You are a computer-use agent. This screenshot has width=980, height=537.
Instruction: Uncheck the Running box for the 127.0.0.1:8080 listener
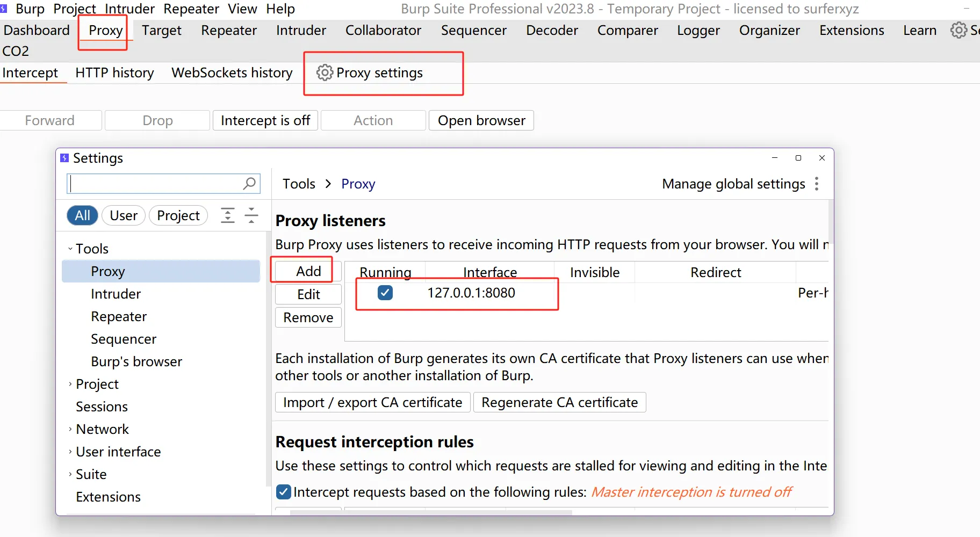tap(385, 293)
